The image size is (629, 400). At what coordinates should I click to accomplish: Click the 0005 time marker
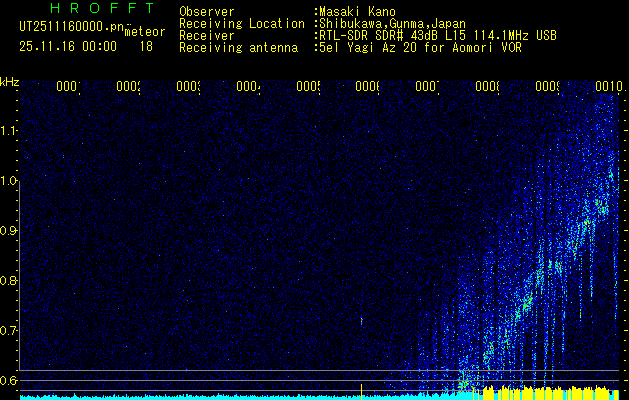pyautogui.click(x=308, y=86)
